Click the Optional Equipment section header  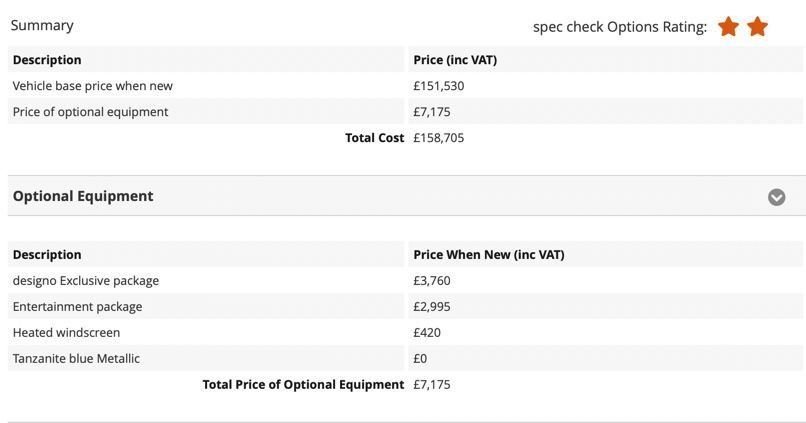pos(83,196)
